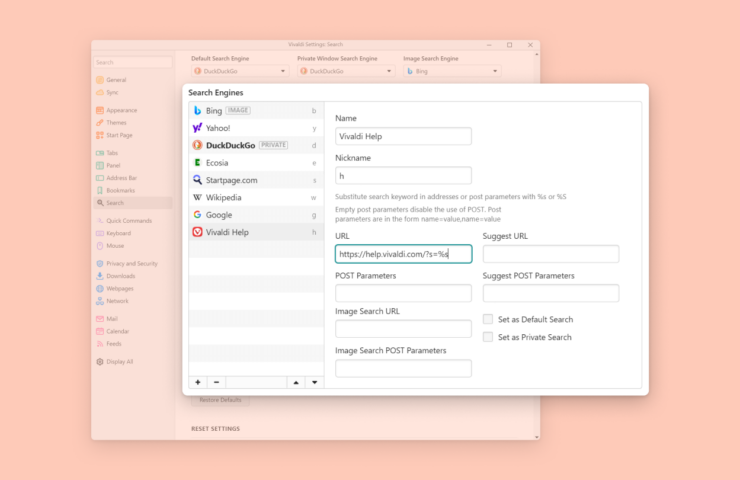Open Tabs settings section
The height and width of the screenshot is (480, 740).
coord(133,153)
